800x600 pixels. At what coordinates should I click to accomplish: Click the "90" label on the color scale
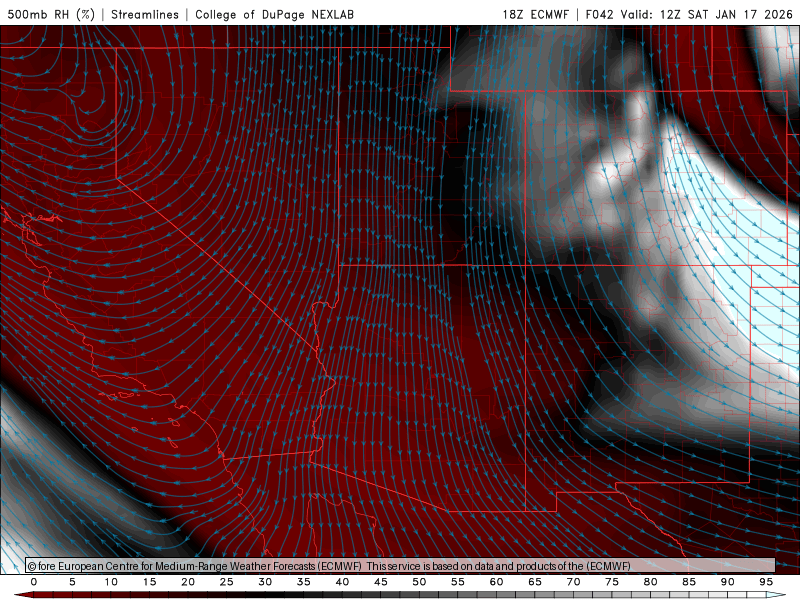coord(727,582)
